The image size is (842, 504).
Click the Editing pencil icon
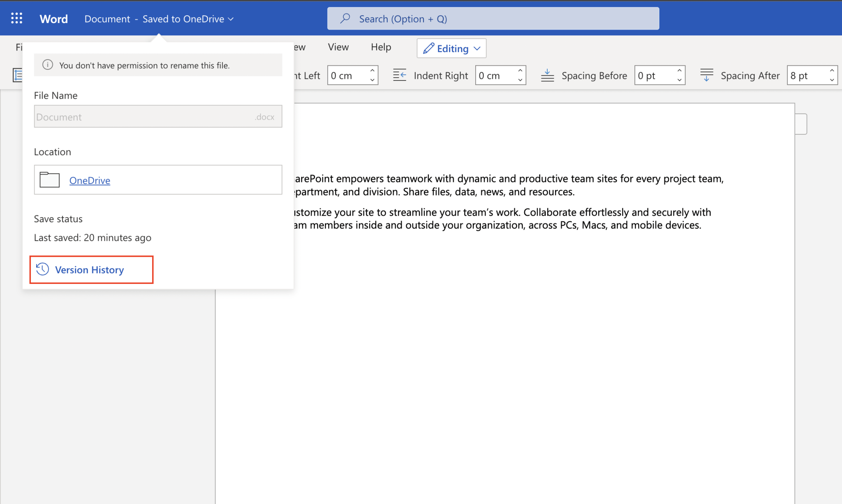[x=430, y=48]
